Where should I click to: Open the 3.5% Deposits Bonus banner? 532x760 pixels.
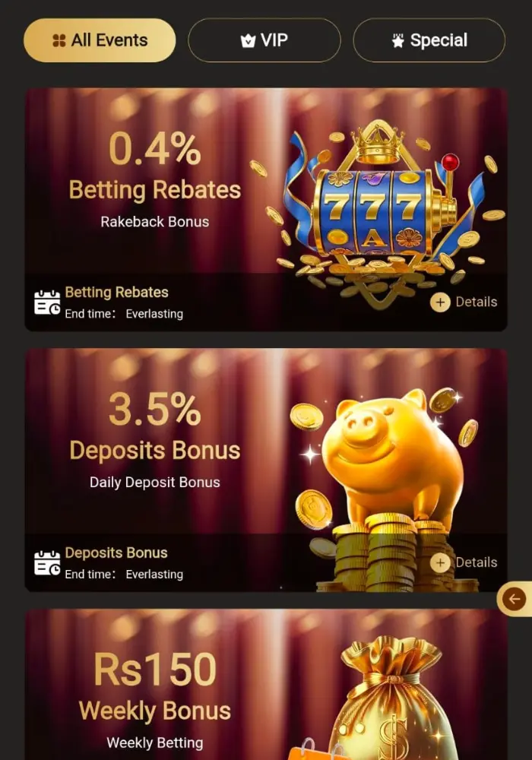click(x=266, y=470)
